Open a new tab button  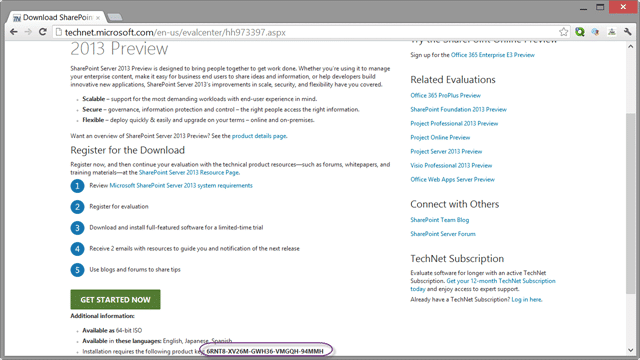pos(115,17)
